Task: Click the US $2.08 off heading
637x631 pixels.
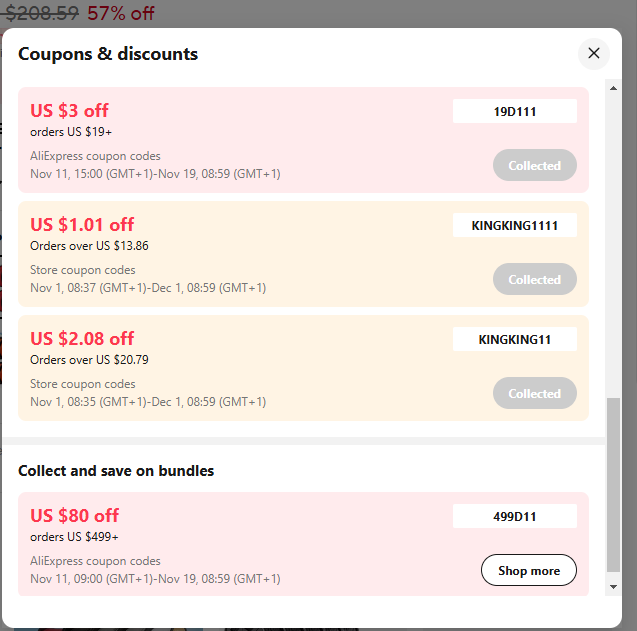Action: pyautogui.click(x=82, y=338)
